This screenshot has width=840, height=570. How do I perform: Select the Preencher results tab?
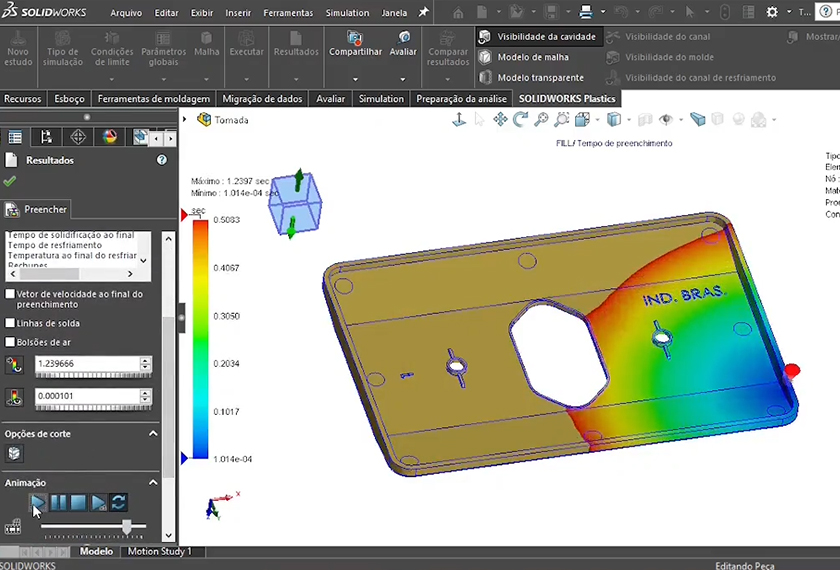tap(36, 209)
